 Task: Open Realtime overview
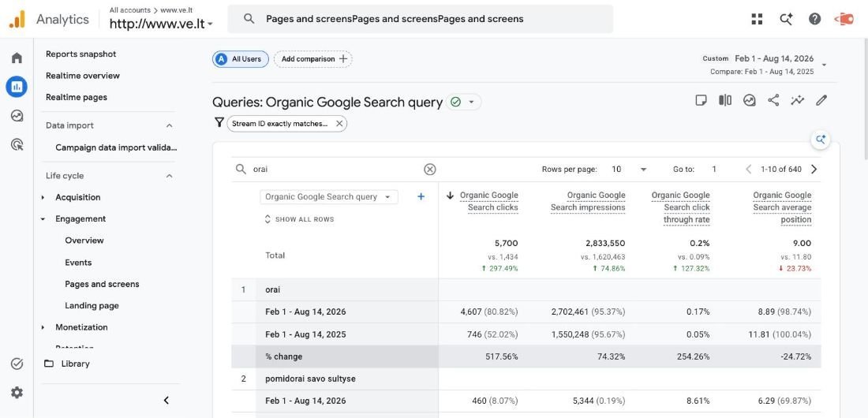(x=83, y=75)
